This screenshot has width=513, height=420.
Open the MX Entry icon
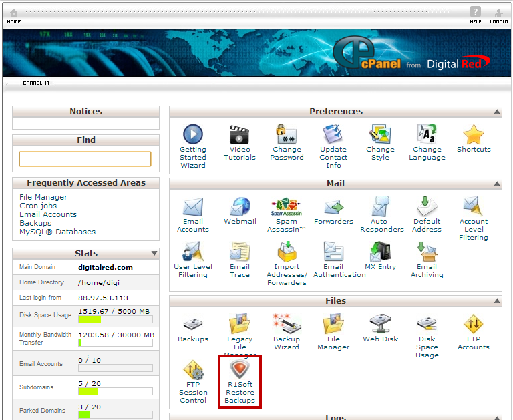pyautogui.click(x=380, y=252)
